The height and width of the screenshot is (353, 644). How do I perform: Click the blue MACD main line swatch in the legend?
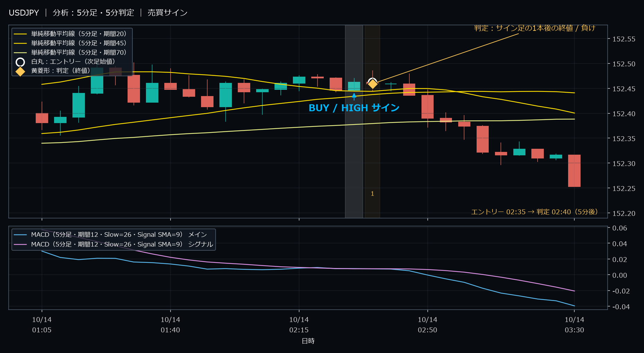tap(20, 235)
